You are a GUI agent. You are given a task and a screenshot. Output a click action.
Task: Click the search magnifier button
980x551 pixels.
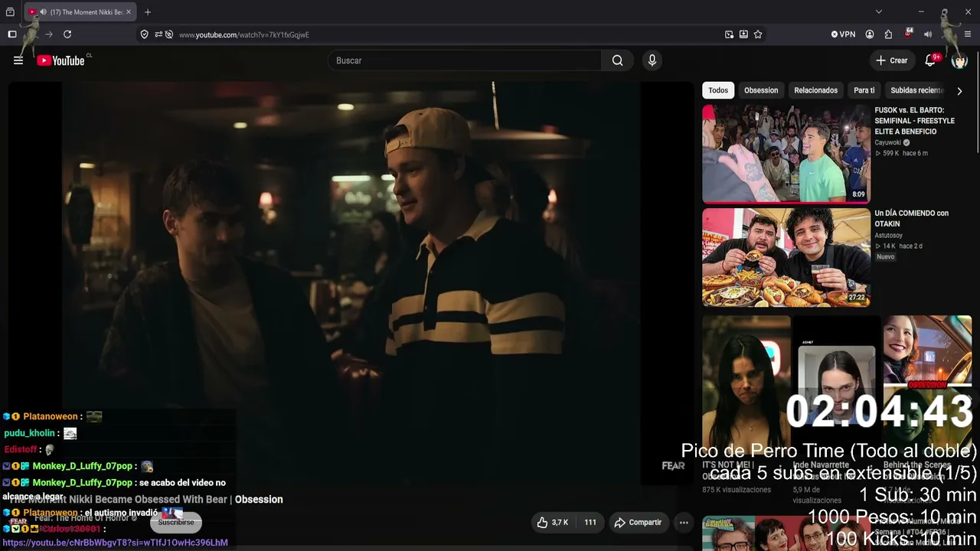(x=617, y=60)
